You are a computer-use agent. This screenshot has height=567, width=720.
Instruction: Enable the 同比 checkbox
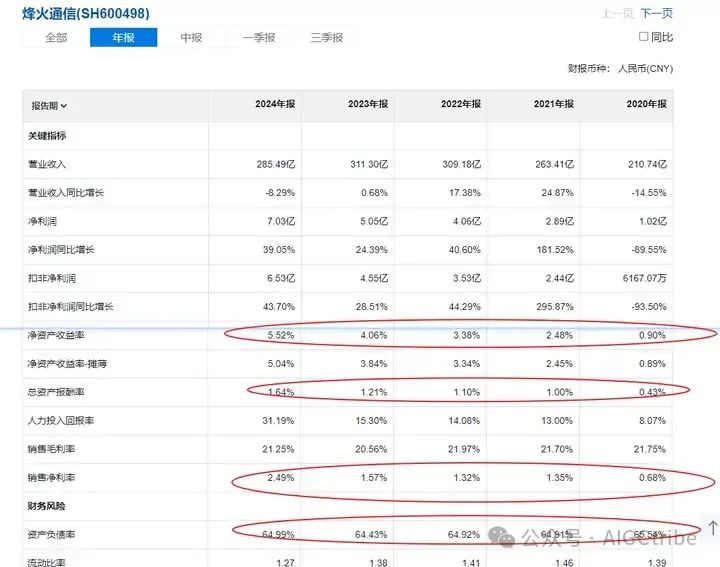click(643, 37)
